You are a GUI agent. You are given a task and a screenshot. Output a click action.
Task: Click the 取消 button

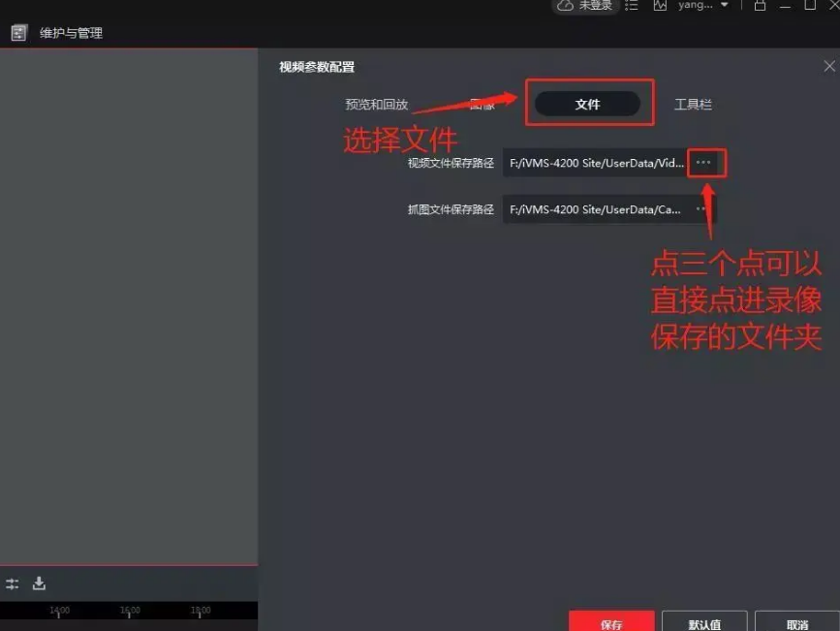pyautogui.click(x=796, y=623)
